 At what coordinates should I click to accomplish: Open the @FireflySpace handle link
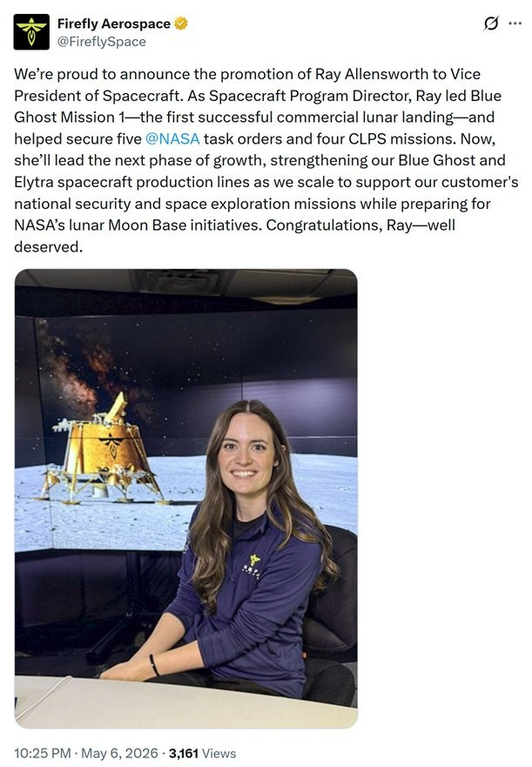101,42
